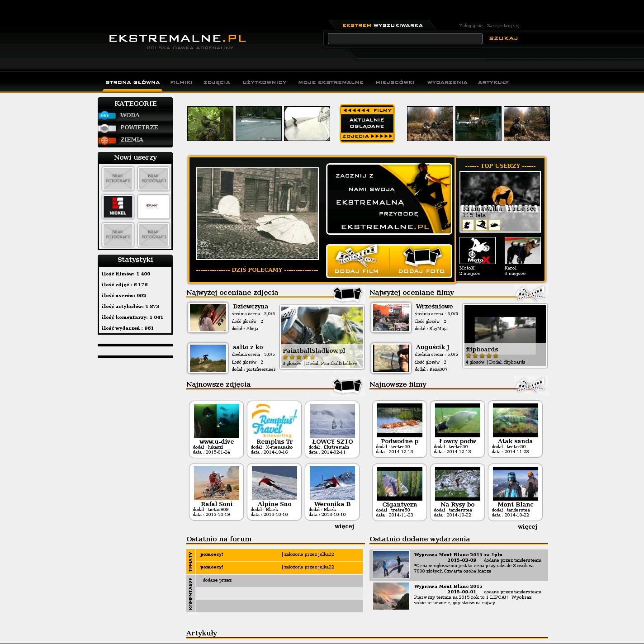This screenshot has height=644, width=644.
Task: Open the Wydarzenia menu item
Action: point(447,82)
